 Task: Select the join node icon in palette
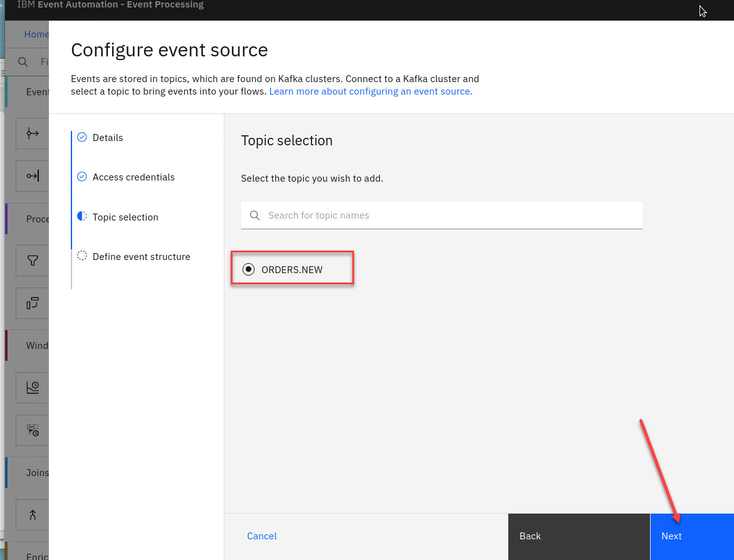[33, 515]
